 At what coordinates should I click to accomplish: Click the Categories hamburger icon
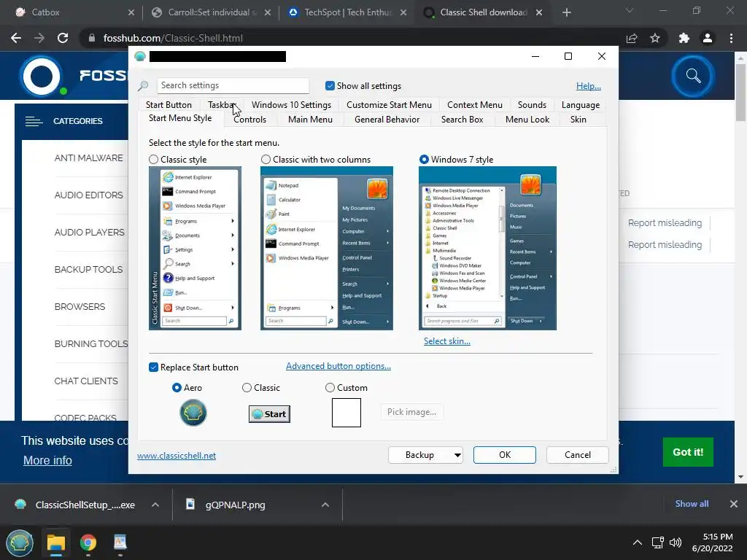pos(34,122)
